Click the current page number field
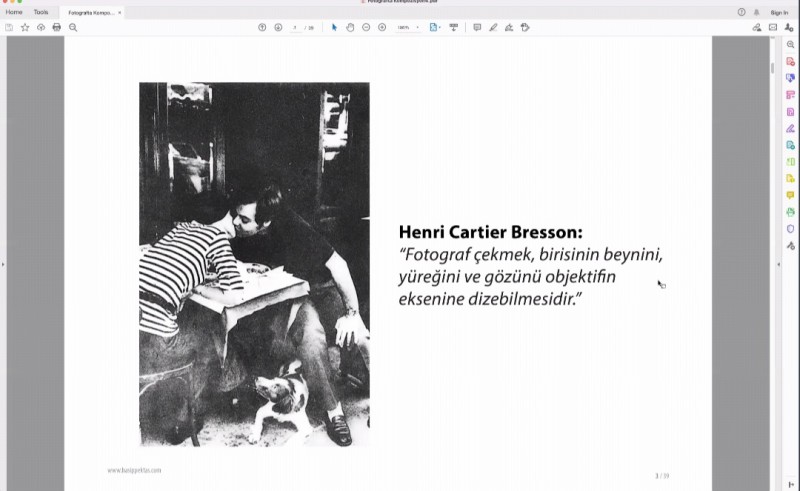This screenshot has height=491, width=800. (x=297, y=27)
